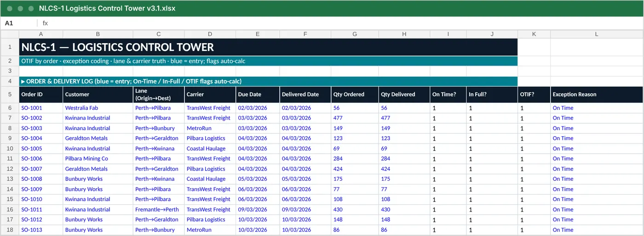Click the Lane (Origin→Dest) heading cell
Image resolution: width=644 pixels, height=236 pixels.
[x=159, y=94]
